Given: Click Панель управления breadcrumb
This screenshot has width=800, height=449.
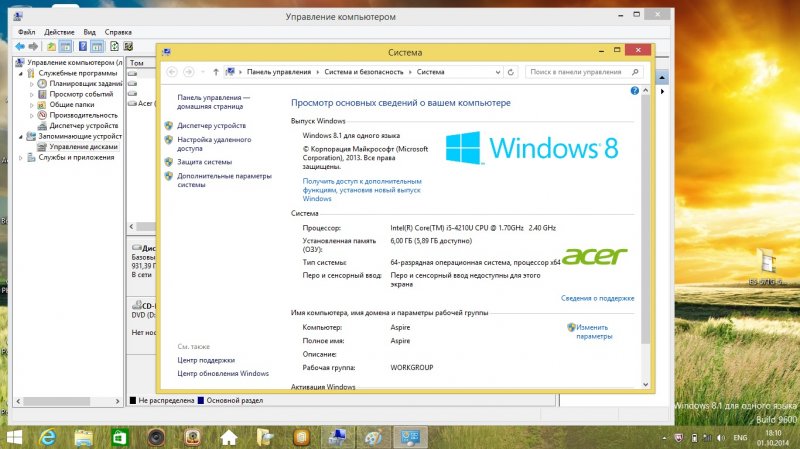Looking at the screenshot, I should tap(279, 72).
